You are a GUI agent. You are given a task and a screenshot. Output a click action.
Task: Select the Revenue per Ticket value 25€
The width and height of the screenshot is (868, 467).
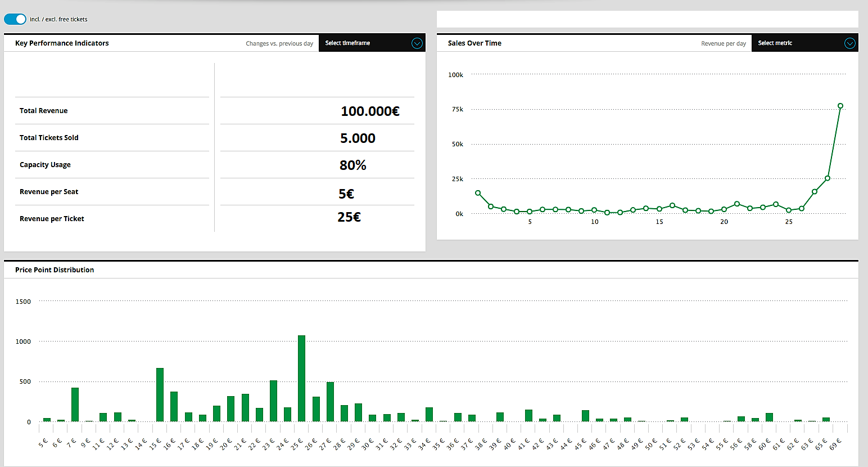click(x=349, y=217)
